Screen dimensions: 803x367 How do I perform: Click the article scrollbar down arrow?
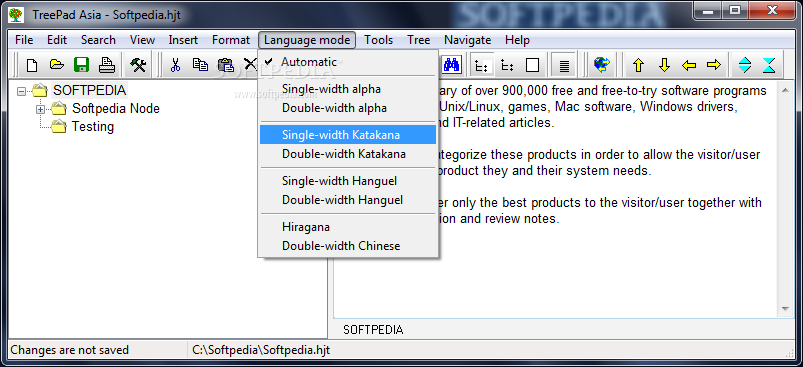[785, 309]
